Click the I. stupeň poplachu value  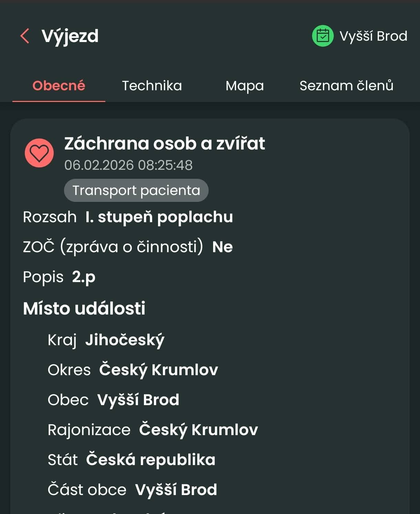(x=159, y=217)
